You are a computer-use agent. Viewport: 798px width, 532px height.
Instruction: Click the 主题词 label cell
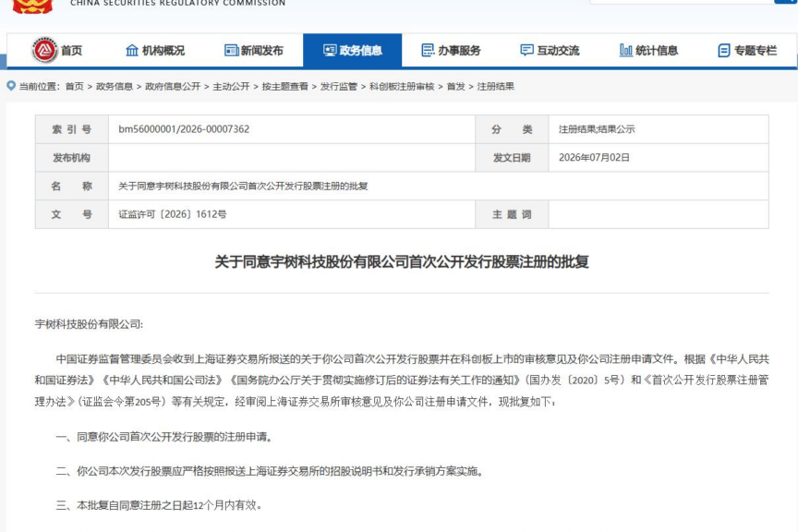point(512,214)
